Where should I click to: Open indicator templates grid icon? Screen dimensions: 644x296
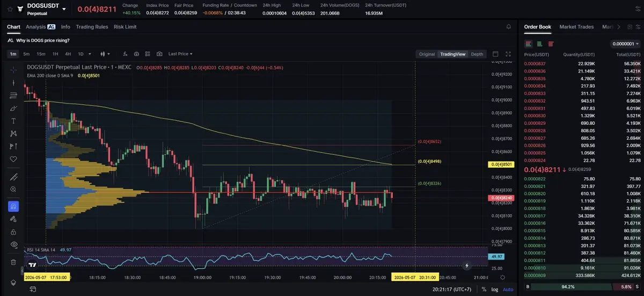pyautogui.click(x=148, y=54)
